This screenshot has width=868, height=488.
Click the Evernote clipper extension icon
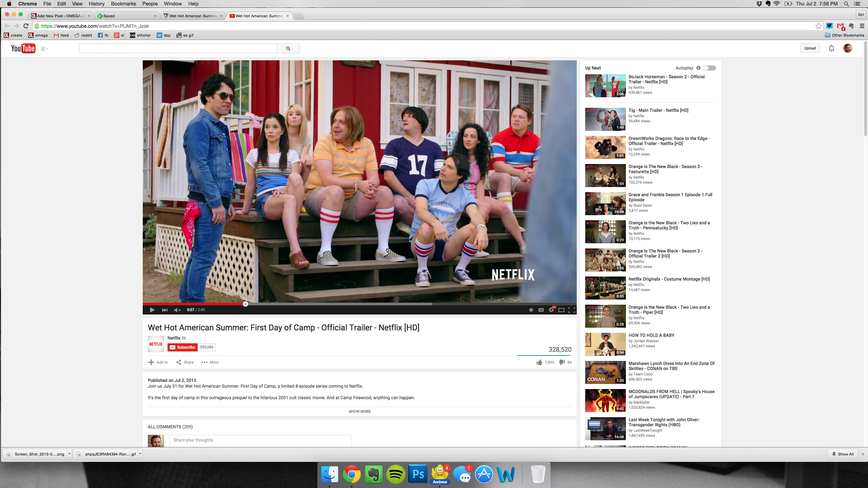coord(851,26)
